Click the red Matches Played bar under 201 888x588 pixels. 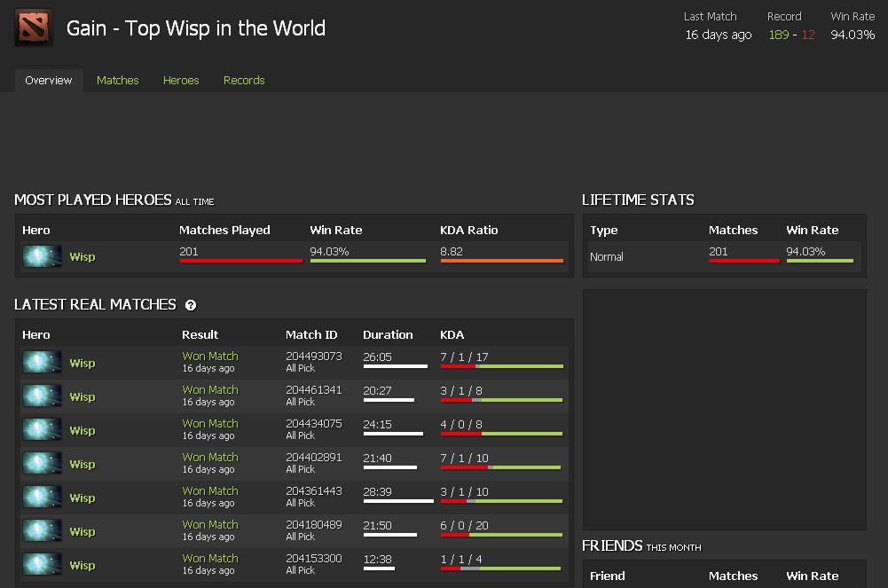[240, 261]
